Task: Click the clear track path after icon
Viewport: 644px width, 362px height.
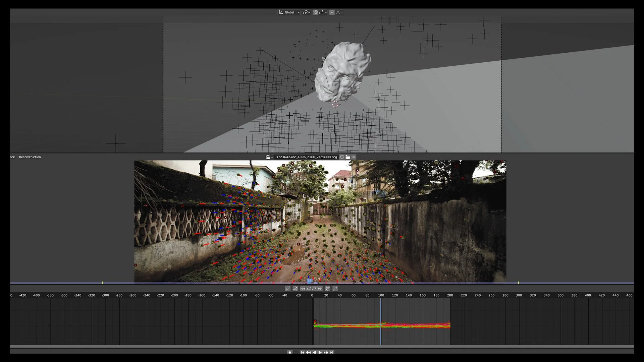Action: click(328, 289)
